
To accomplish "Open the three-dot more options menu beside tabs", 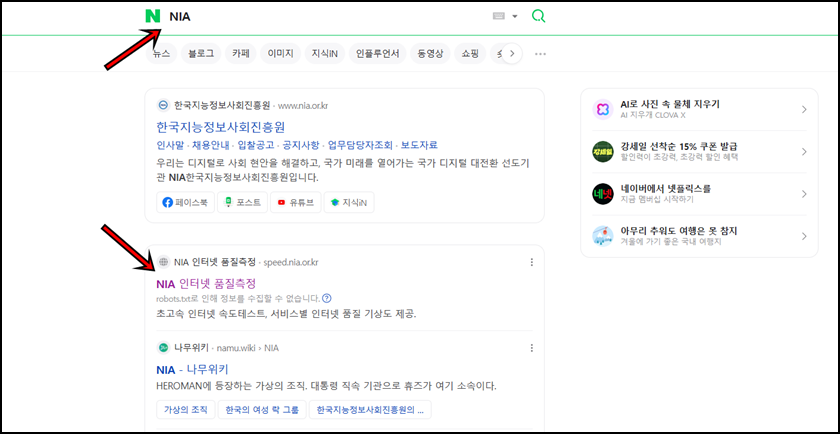I will (540, 54).
